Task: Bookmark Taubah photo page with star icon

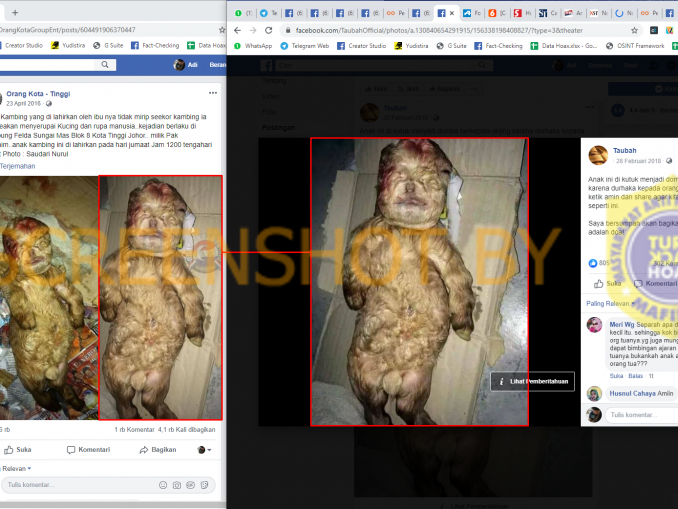Action: 634,30
